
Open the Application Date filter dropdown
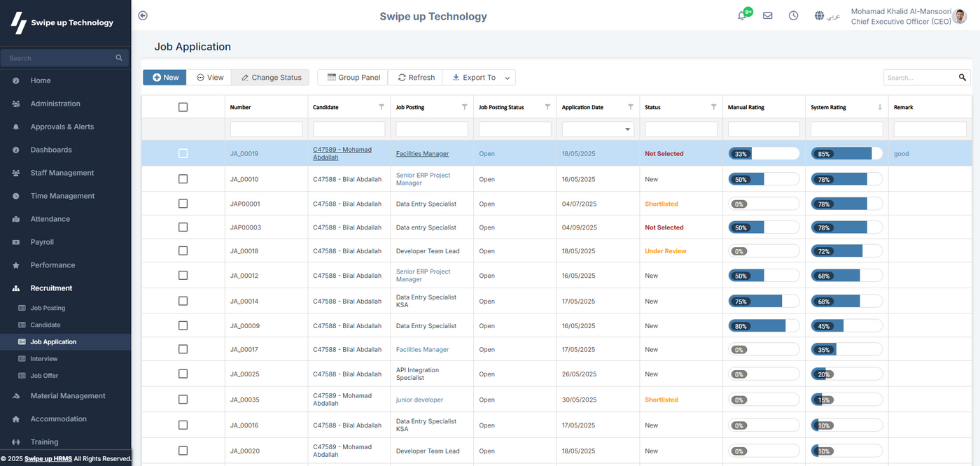626,129
